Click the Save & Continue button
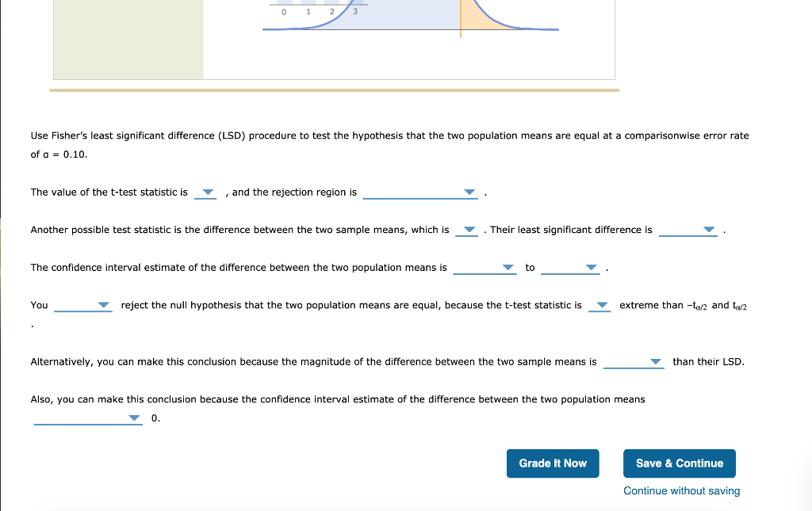 pyautogui.click(x=680, y=463)
